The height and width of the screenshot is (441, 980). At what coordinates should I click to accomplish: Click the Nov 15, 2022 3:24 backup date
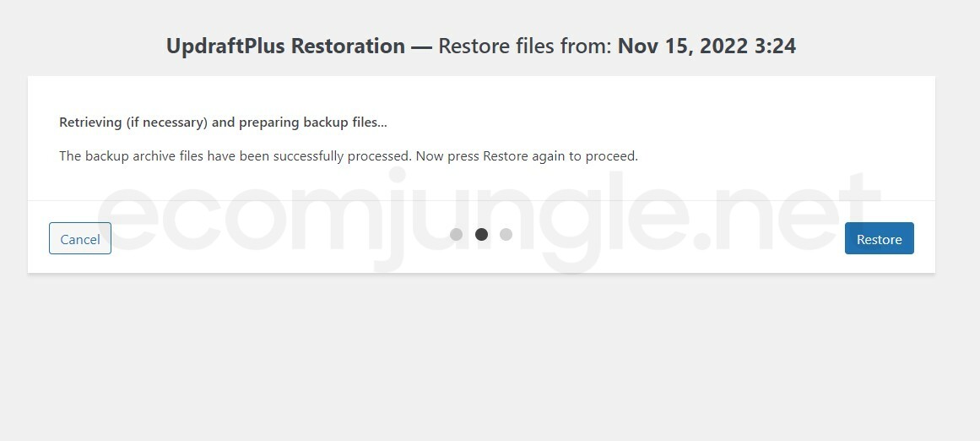point(707,46)
